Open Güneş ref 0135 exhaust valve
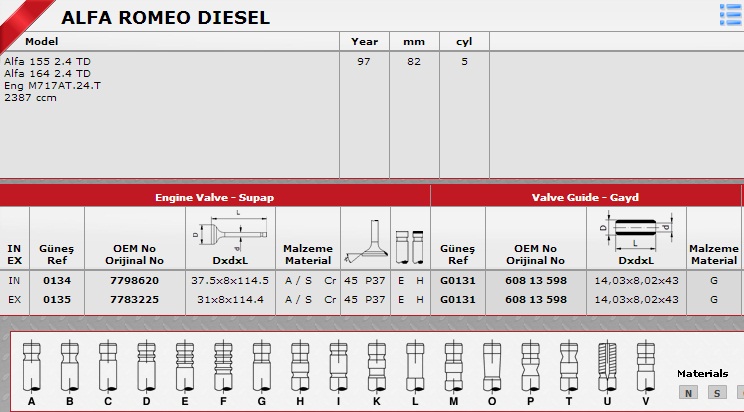The image size is (744, 412). pos(57,298)
